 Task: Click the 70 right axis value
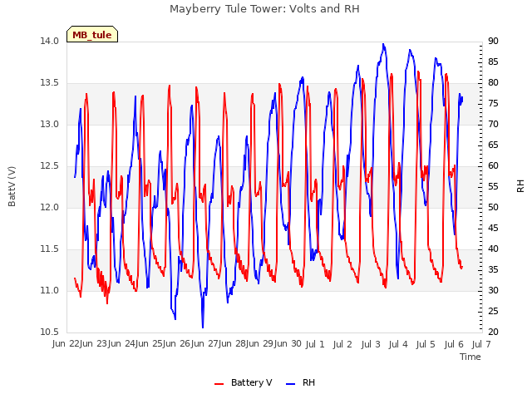493,124
